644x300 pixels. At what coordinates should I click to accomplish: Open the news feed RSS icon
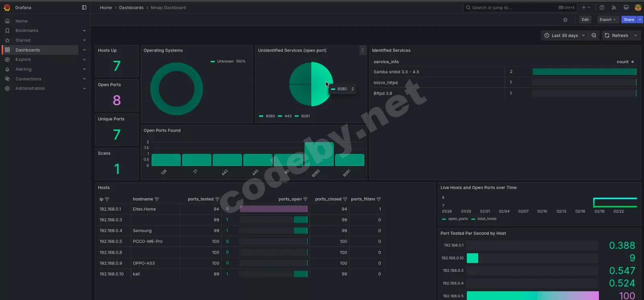point(614,8)
